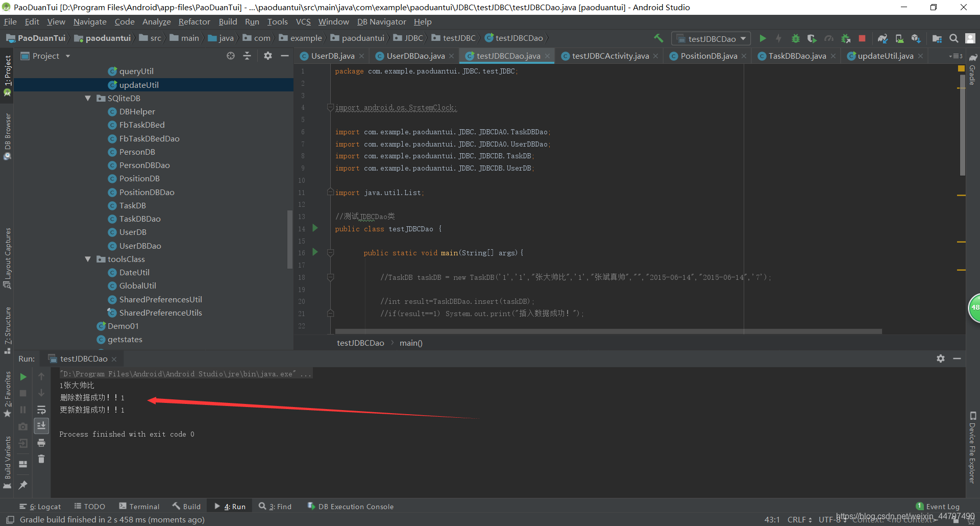Attach debugger to Android process icon
980x526 pixels.
pos(846,38)
